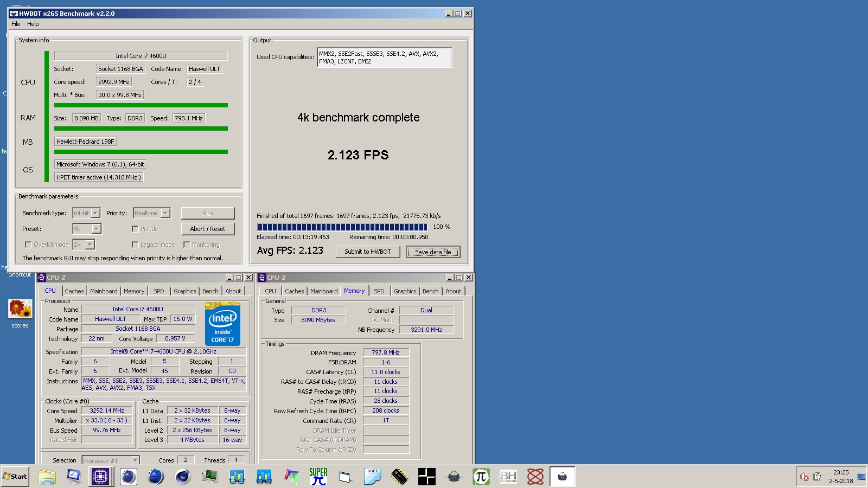
Task: Click the CAS# Latency 11.0 clocks value
Action: click(386, 372)
